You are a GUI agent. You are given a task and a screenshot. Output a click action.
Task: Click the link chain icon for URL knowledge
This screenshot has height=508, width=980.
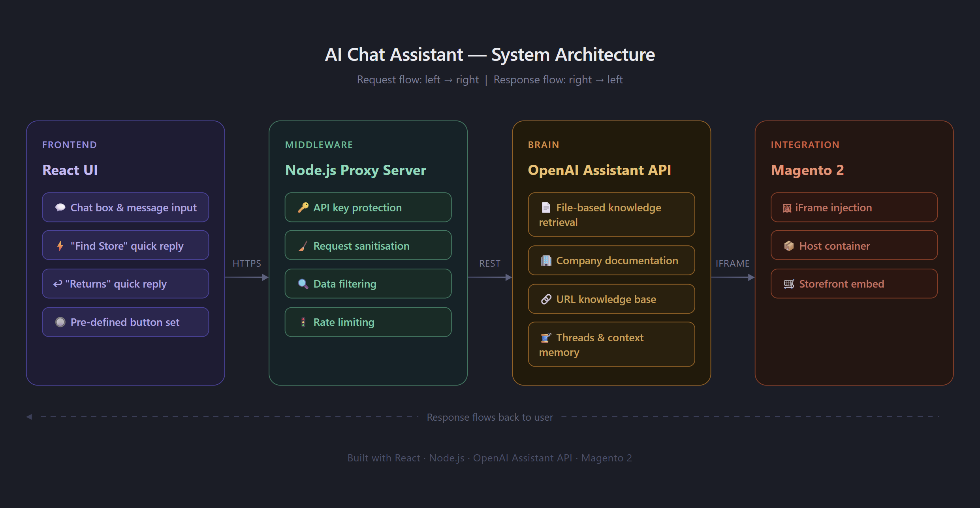(546, 299)
